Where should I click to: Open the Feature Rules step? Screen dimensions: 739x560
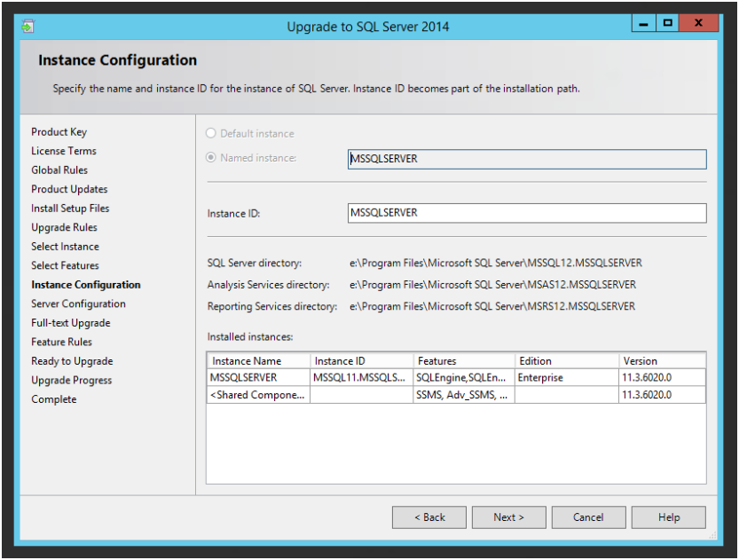(x=62, y=342)
